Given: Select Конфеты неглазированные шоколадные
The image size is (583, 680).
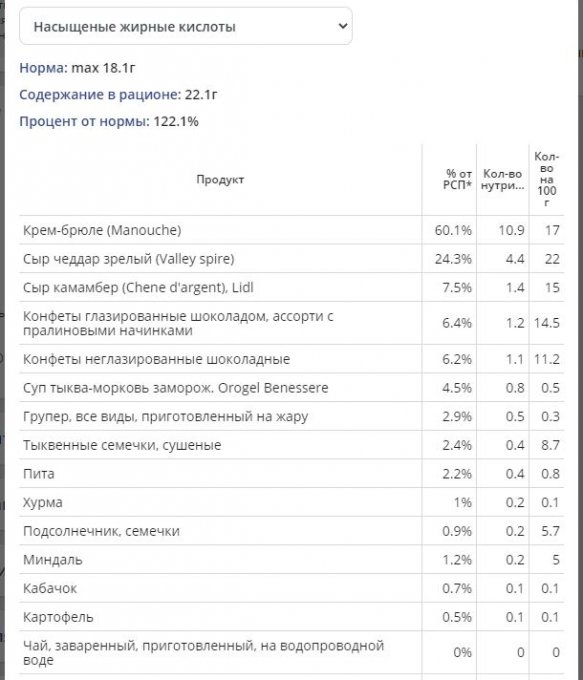Looking at the screenshot, I should click(x=292, y=359).
